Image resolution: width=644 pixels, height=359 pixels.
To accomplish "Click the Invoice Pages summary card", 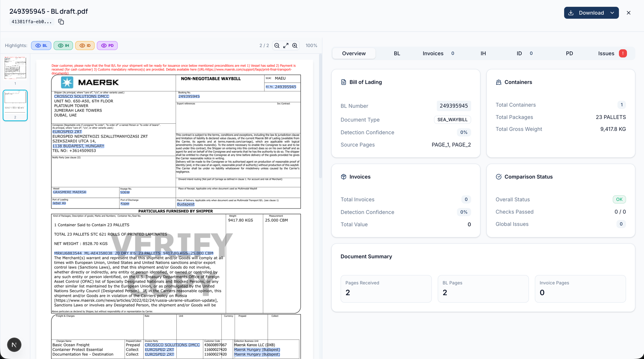I will coord(580,289).
